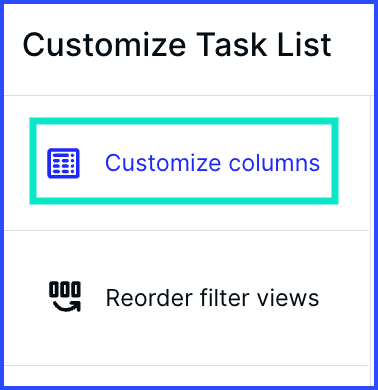Viewport: 378px width, 390px height.
Task: Open Customize columns from the menu
Action: (184, 161)
